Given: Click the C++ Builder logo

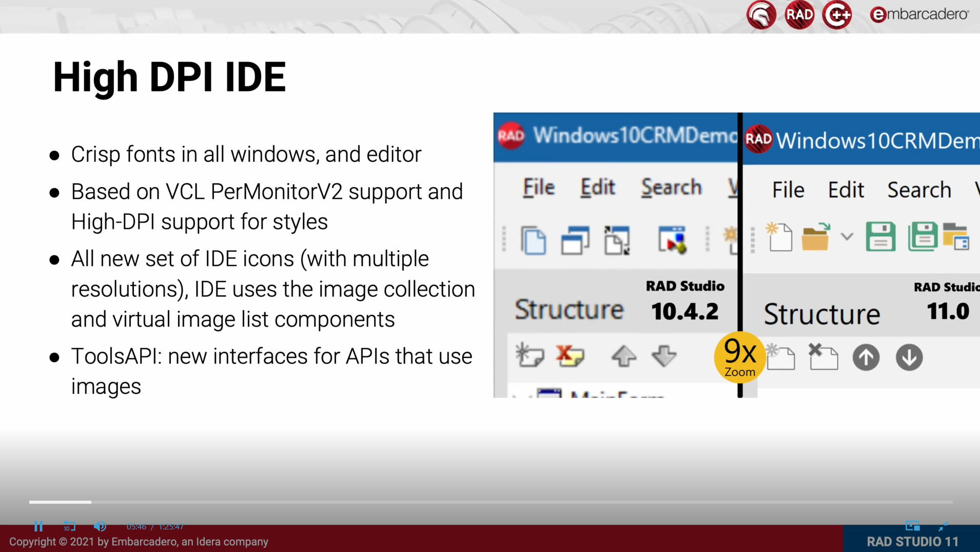Looking at the screenshot, I should pyautogui.click(x=837, y=15).
